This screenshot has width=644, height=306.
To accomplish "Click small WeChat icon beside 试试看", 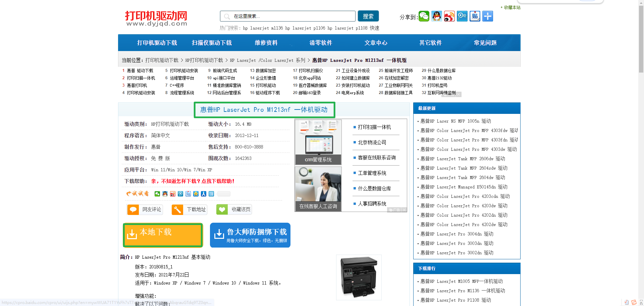I will click(x=157, y=194).
